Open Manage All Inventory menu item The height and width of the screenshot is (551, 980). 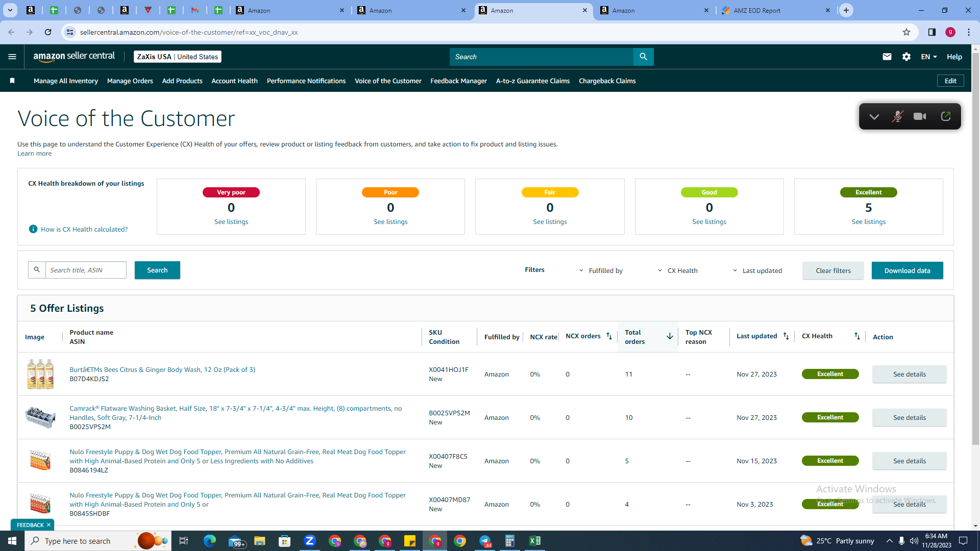66,81
